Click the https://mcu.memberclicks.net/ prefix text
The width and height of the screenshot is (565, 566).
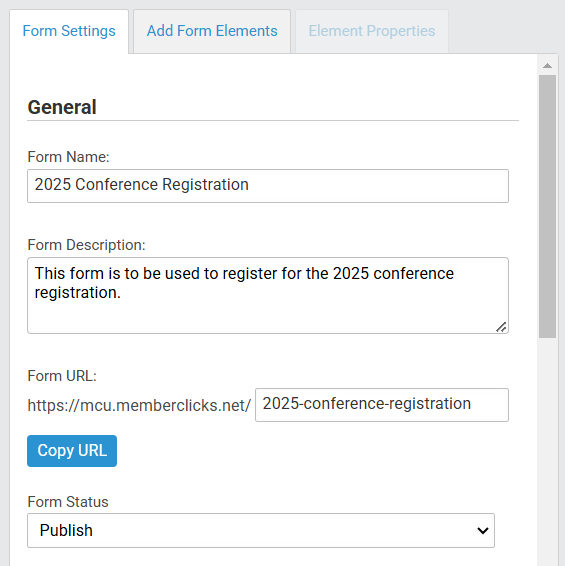coord(139,405)
